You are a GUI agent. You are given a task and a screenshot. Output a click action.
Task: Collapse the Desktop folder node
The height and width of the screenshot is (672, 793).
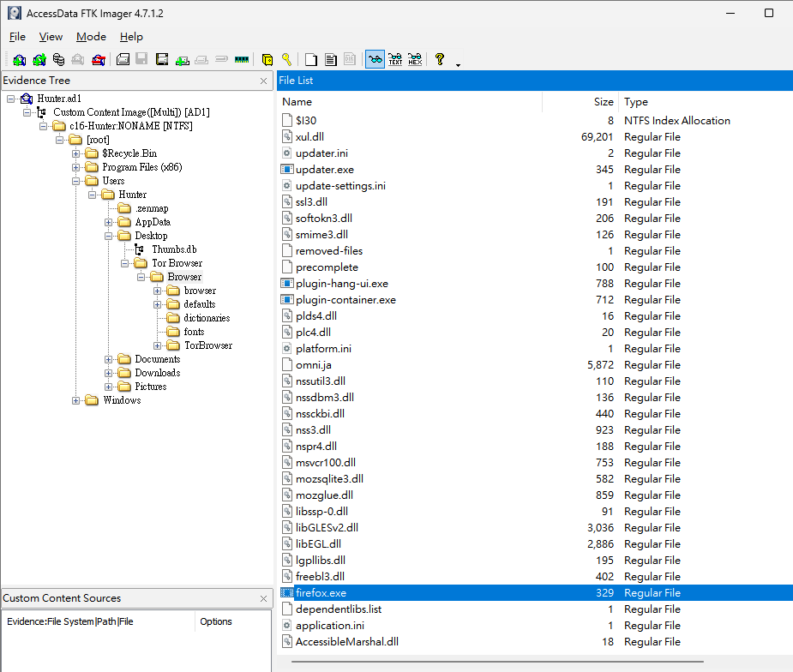coord(108,236)
